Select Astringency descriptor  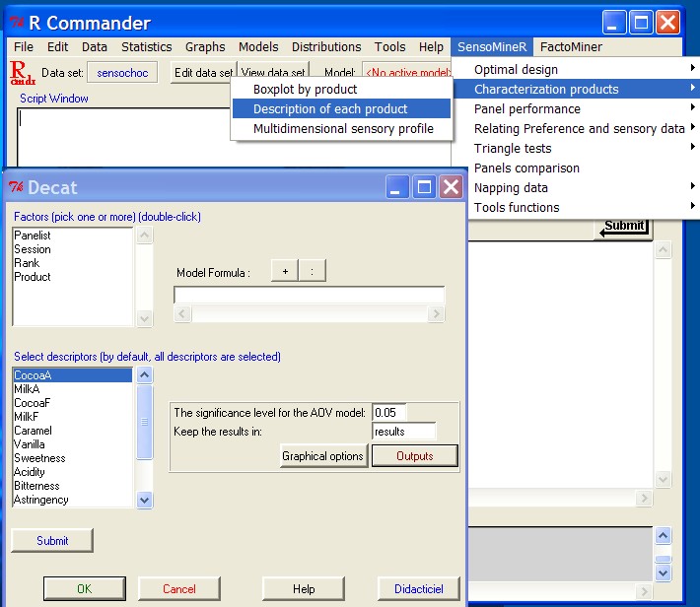click(72, 500)
